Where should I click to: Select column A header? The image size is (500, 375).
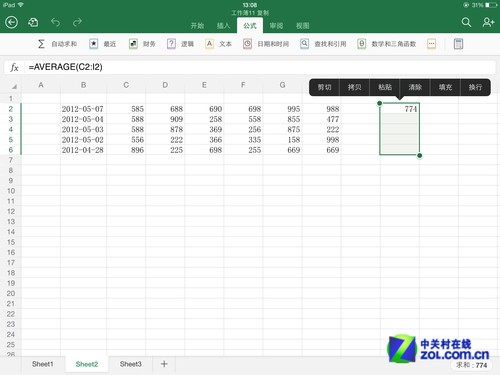coord(41,85)
